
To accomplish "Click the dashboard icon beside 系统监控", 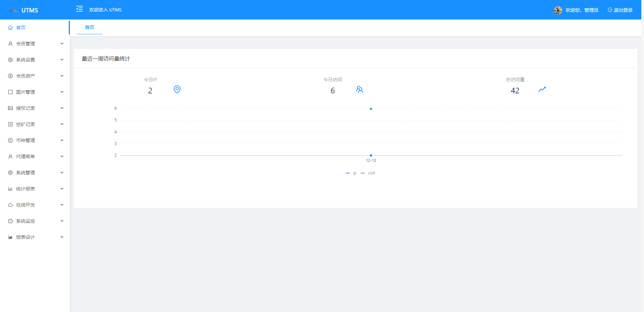I will tap(10, 221).
